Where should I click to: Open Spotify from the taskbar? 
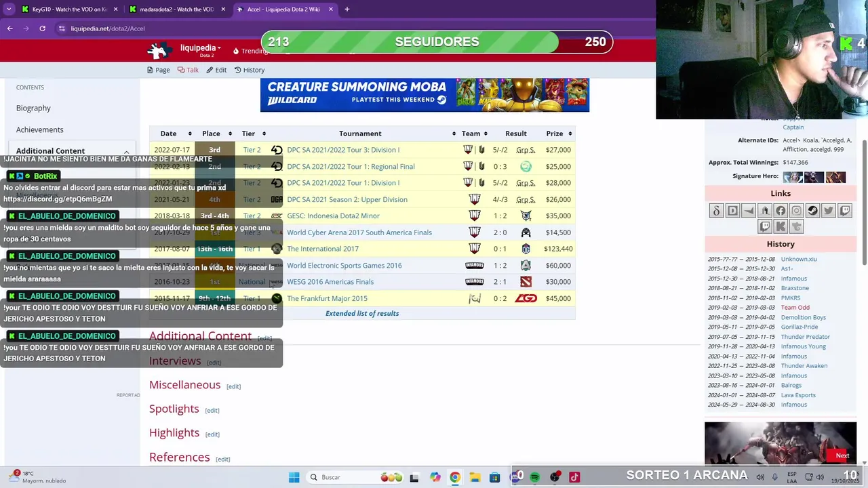point(534,477)
